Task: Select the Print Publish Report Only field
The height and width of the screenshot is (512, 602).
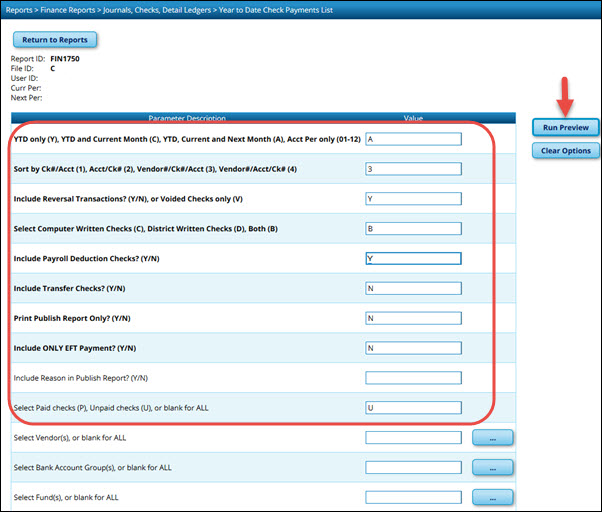Action: pyautogui.click(x=413, y=319)
